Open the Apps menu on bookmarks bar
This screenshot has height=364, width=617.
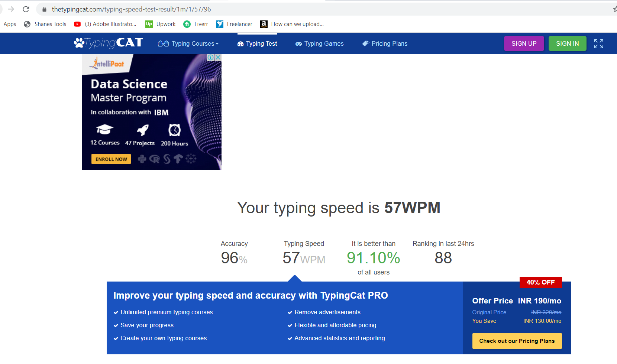pos(10,24)
